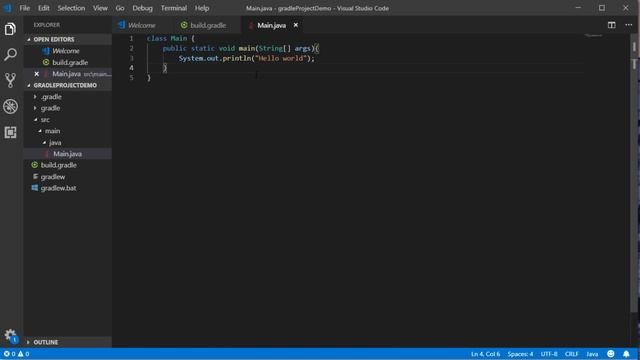
Task: Click the gradlew.bat Windows file icon
Action: tap(35, 188)
